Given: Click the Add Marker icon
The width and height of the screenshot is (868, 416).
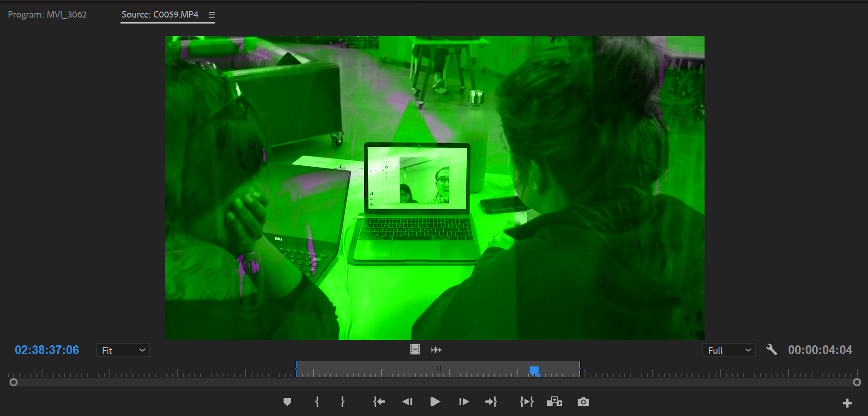Looking at the screenshot, I should (287, 401).
